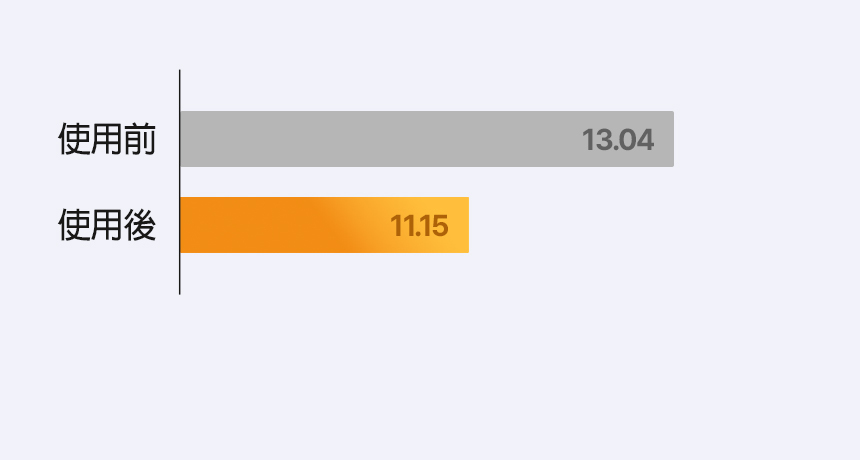Click the 11.15 value label
This screenshot has height=460, width=860.
coord(419,226)
